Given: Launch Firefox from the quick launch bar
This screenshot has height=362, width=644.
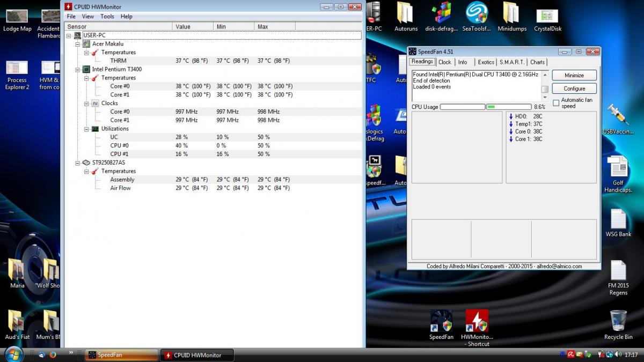Looking at the screenshot, I should pyautogui.click(x=53, y=354).
